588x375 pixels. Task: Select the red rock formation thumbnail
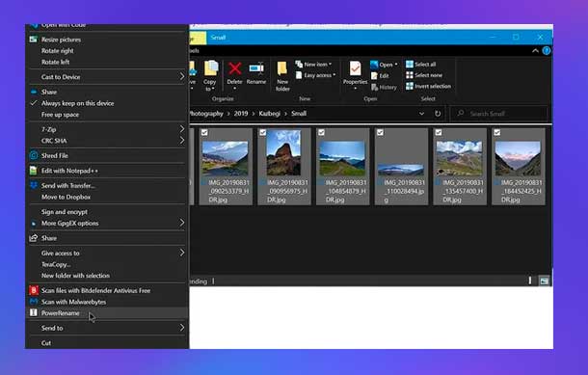coord(283,152)
